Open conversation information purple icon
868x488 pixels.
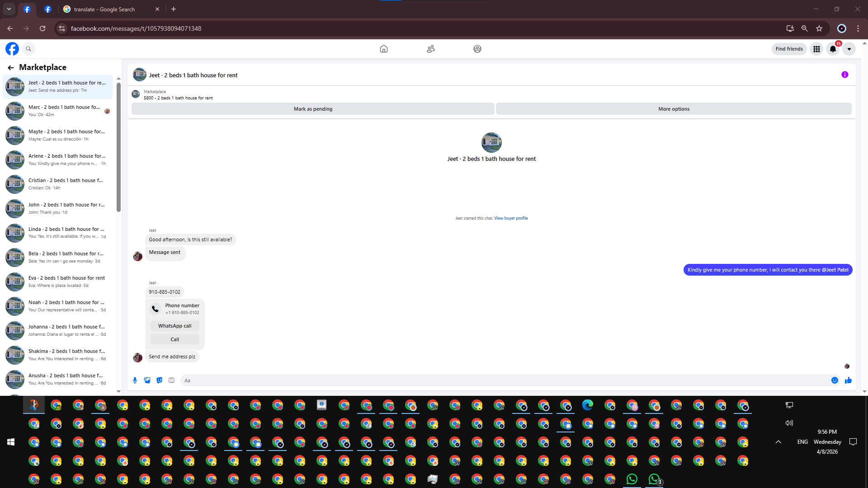(x=844, y=75)
